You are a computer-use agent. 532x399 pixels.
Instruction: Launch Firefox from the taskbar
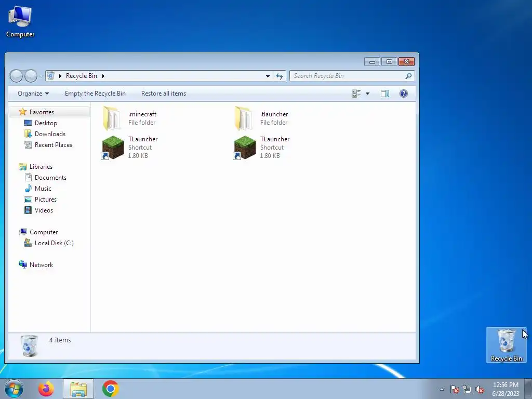tap(46, 389)
